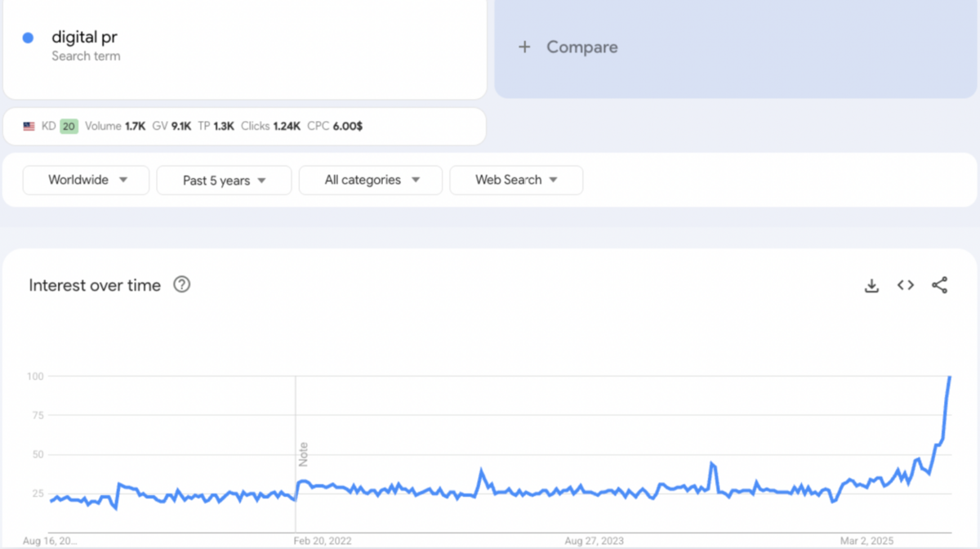This screenshot has width=980, height=549.
Task: Open help for Interest over time
Action: coord(181,284)
